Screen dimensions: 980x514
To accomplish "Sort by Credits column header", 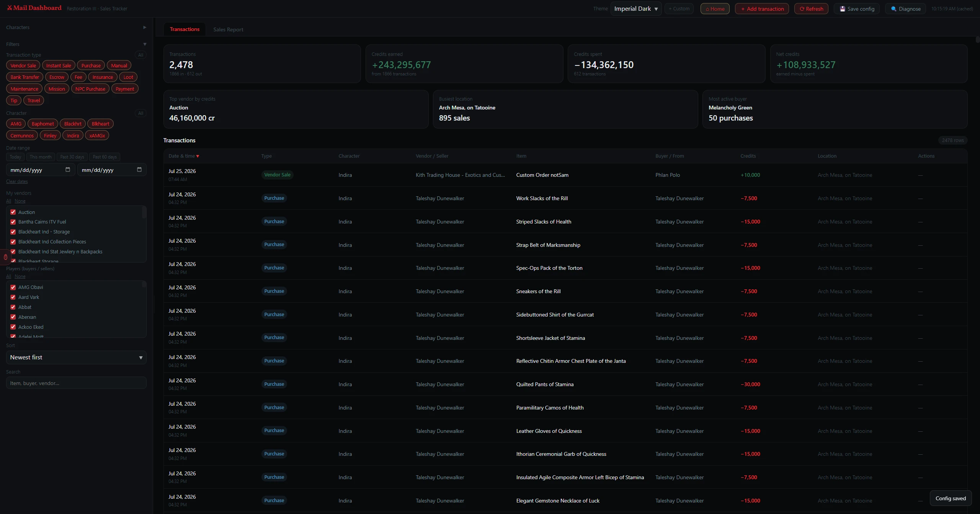I will coord(748,156).
